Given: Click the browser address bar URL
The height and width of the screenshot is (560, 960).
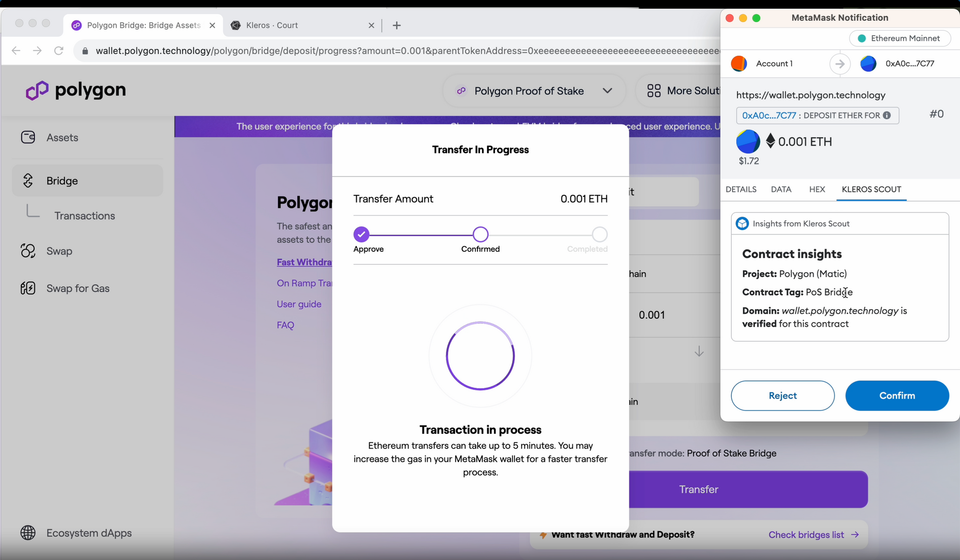Looking at the screenshot, I should [384, 51].
